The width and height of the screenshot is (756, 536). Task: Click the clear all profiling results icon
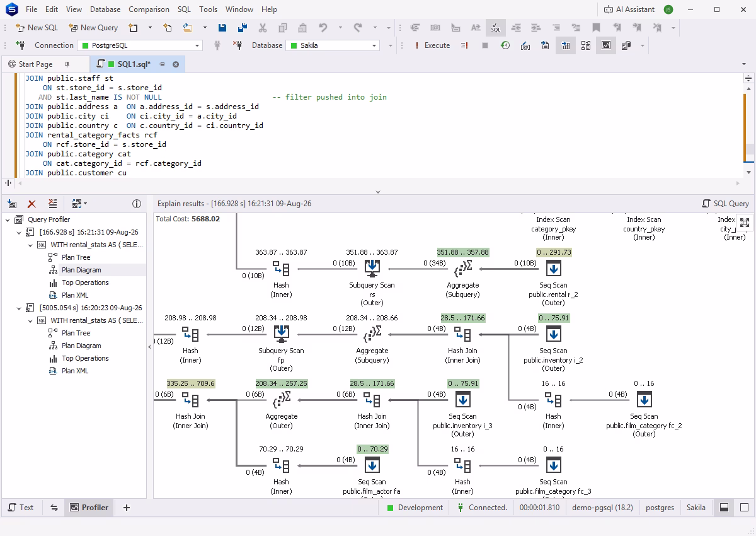(x=52, y=204)
